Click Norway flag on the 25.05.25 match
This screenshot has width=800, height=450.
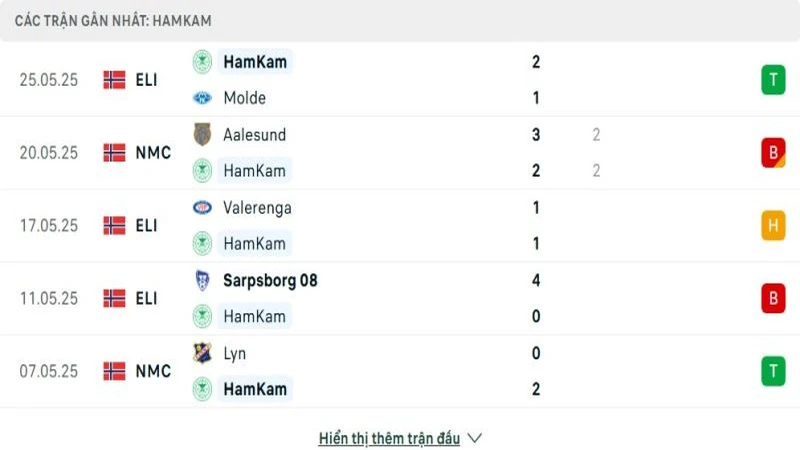tap(114, 80)
